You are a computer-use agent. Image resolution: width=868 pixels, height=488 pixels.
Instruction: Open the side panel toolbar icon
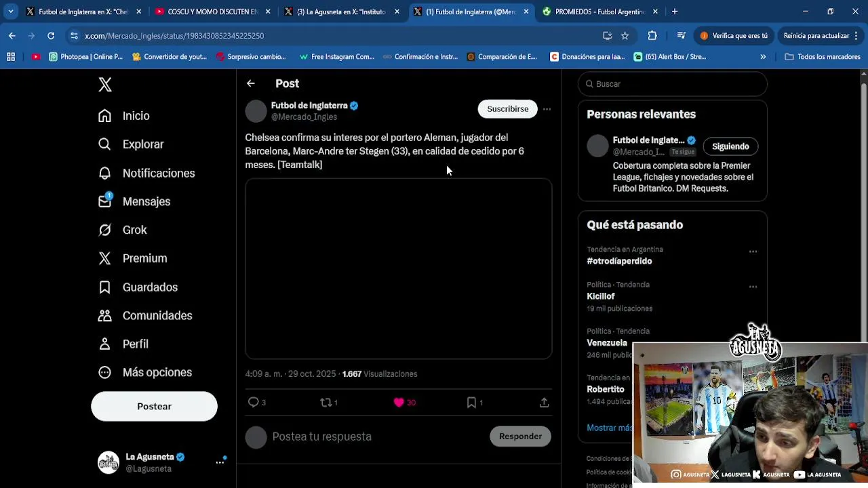pos(682,36)
